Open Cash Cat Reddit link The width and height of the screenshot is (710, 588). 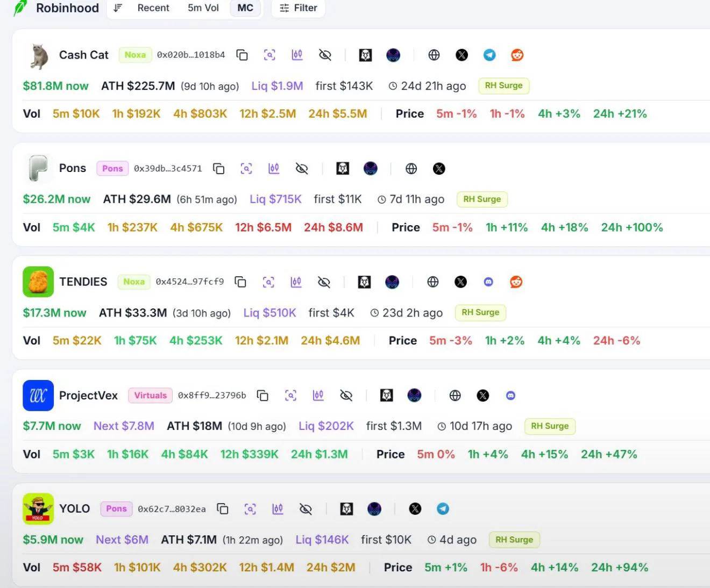point(517,55)
